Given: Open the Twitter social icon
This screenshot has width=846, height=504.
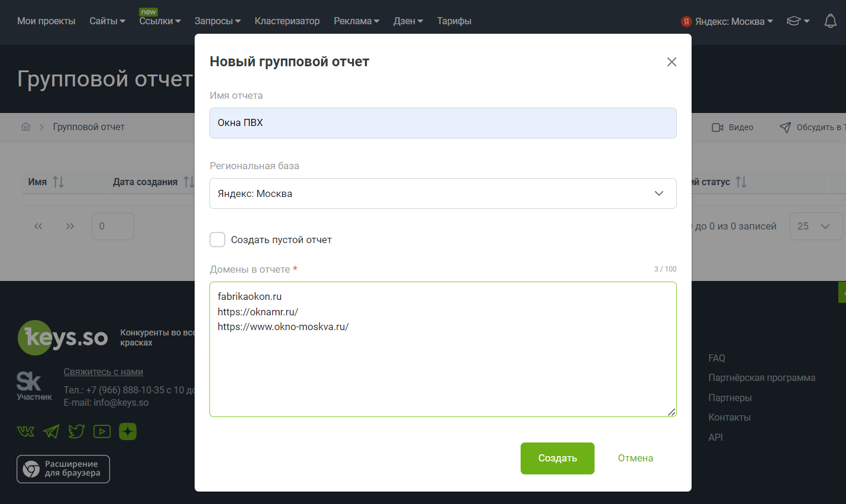Looking at the screenshot, I should pyautogui.click(x=77, y=432).
